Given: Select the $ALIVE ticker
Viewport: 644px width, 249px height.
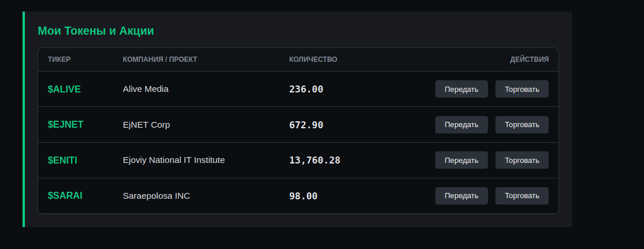Looking at the screenshot, I should 64,89.
